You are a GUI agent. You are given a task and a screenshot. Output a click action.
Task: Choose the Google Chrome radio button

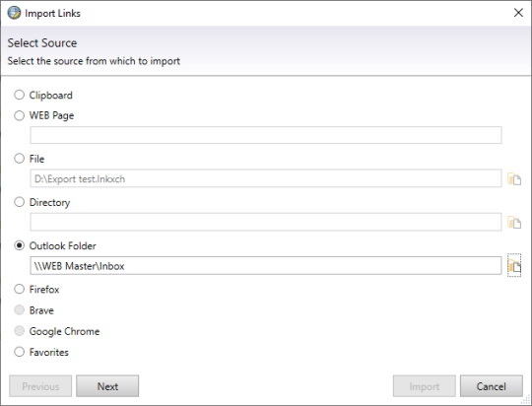(x=20, y=331)
